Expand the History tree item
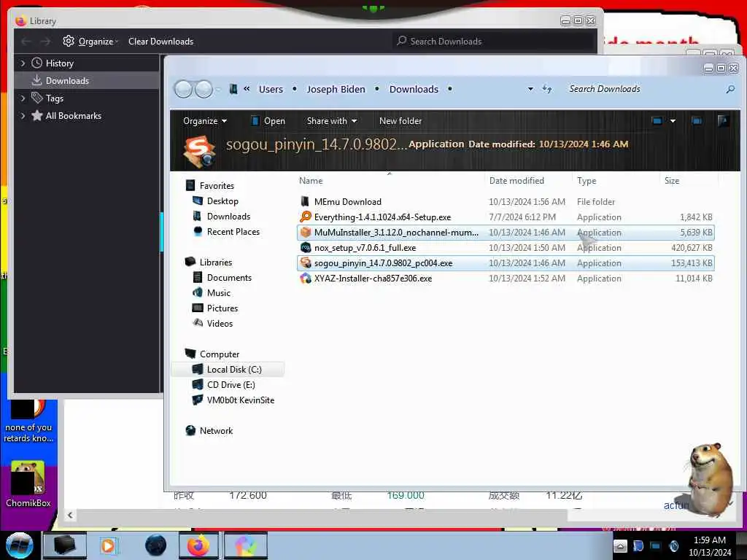 [x=23, y=63]
